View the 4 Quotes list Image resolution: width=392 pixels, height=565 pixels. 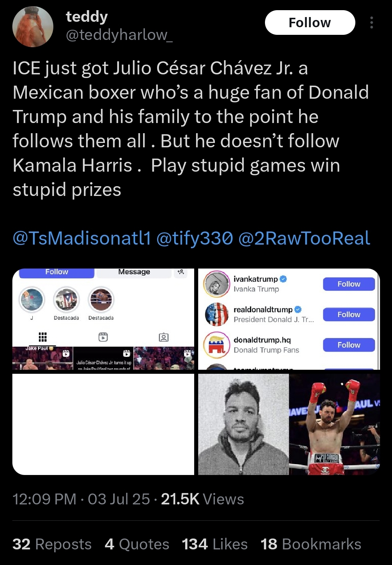(137, 544)
